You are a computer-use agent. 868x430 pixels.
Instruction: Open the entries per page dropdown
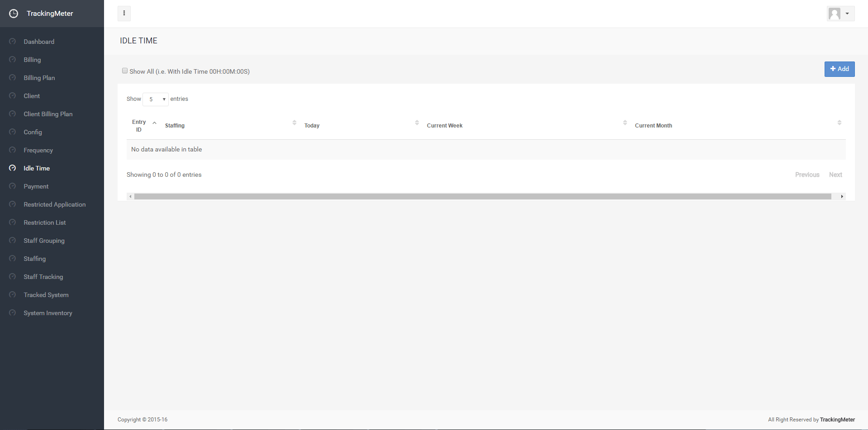point(156,99)
